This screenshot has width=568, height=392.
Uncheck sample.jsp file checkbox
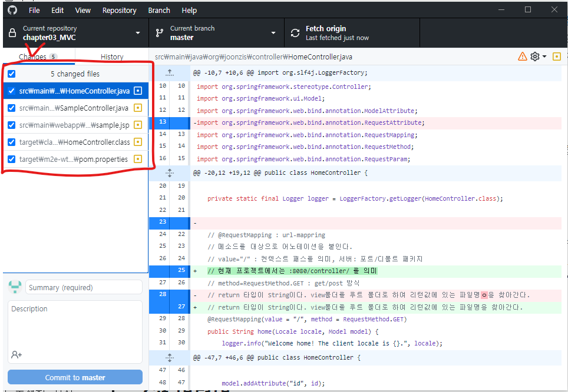pyautogui.click(x=12, y=125)
